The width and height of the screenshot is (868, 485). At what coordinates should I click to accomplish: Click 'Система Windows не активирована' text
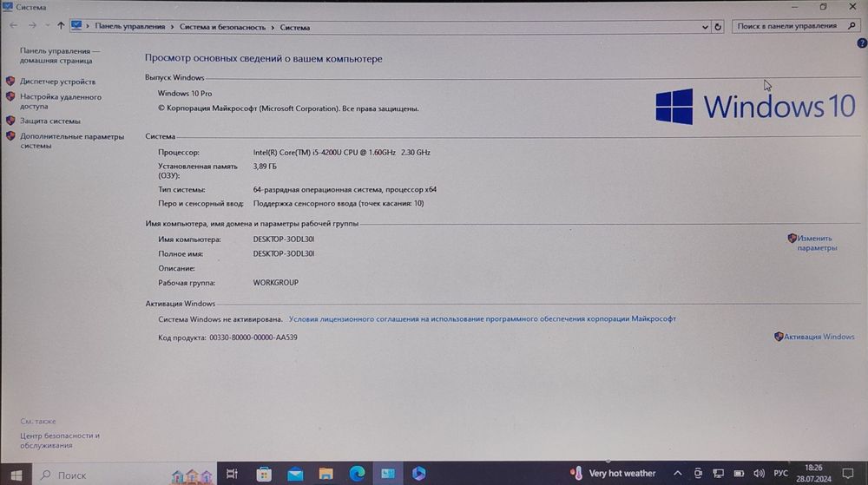pos(220,319)
